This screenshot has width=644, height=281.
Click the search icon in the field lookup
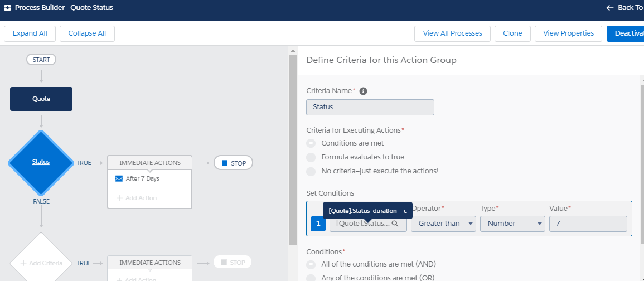(395, 224)
